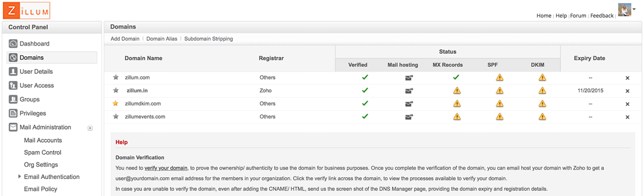This screenshot has height=196, width=644.
Task: Toggle the star for zillum.com
Action: [x=116, y=77]
